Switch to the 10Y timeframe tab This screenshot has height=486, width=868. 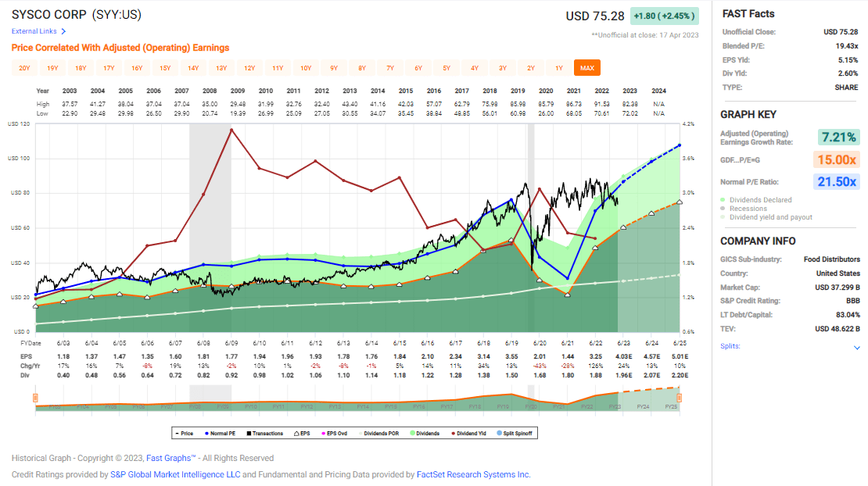(x=303, y=68)
